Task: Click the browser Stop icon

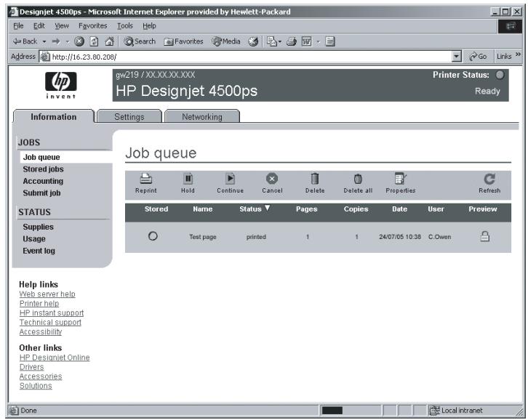Action: click(x=79, y=41)
